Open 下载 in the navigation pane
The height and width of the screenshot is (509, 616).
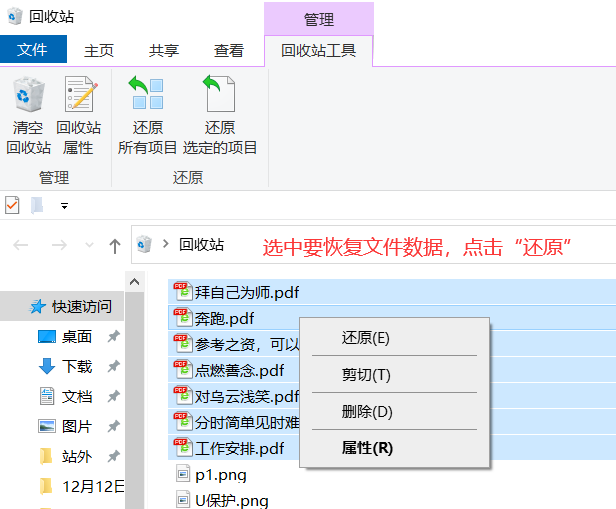click(77, 367)
